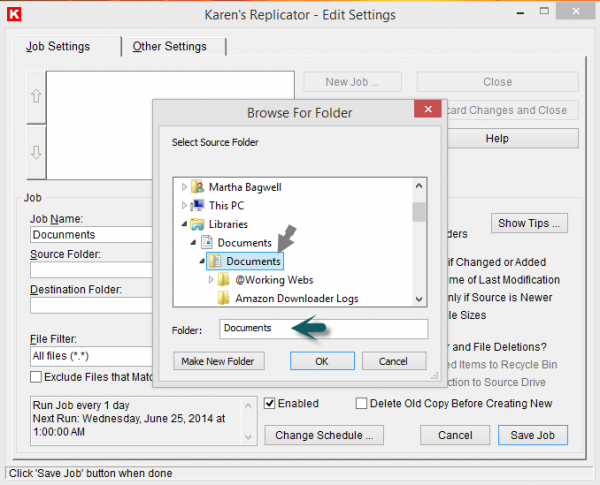Switch to the Other Settings tab
The image size is (600, 485).
tap(170, 47)
